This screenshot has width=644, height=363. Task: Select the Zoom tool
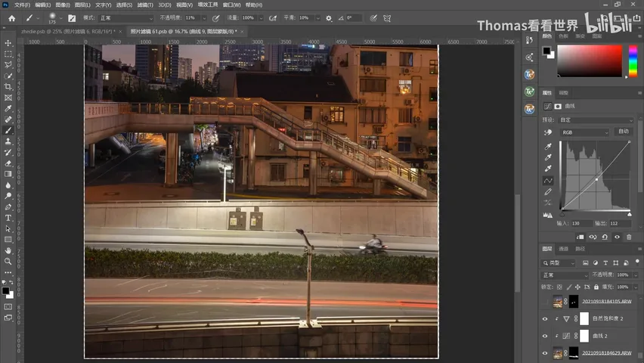click(x=8, y=262)
